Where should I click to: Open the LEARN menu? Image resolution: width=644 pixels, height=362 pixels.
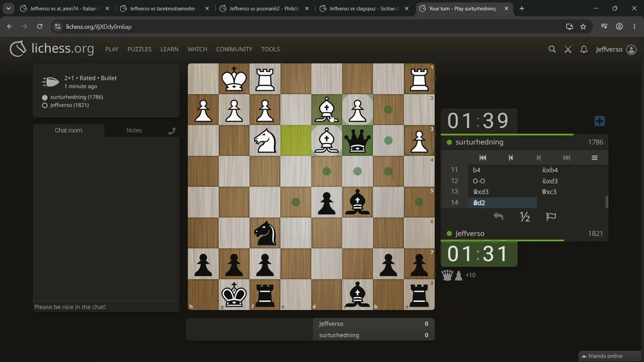coord(170,49)
